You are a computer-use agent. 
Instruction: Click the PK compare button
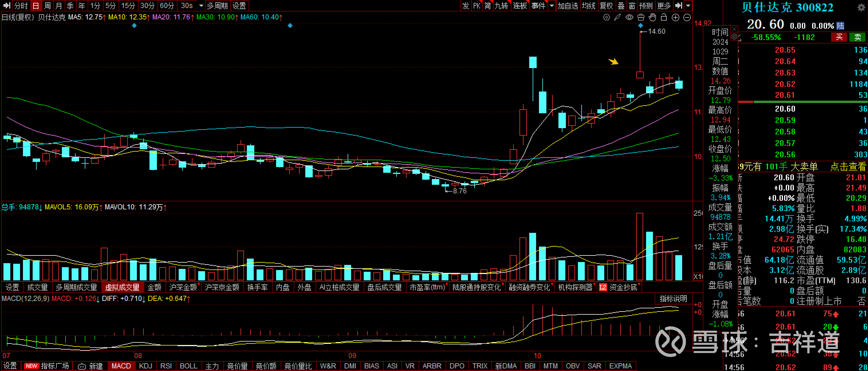click(x=477, y=6)
